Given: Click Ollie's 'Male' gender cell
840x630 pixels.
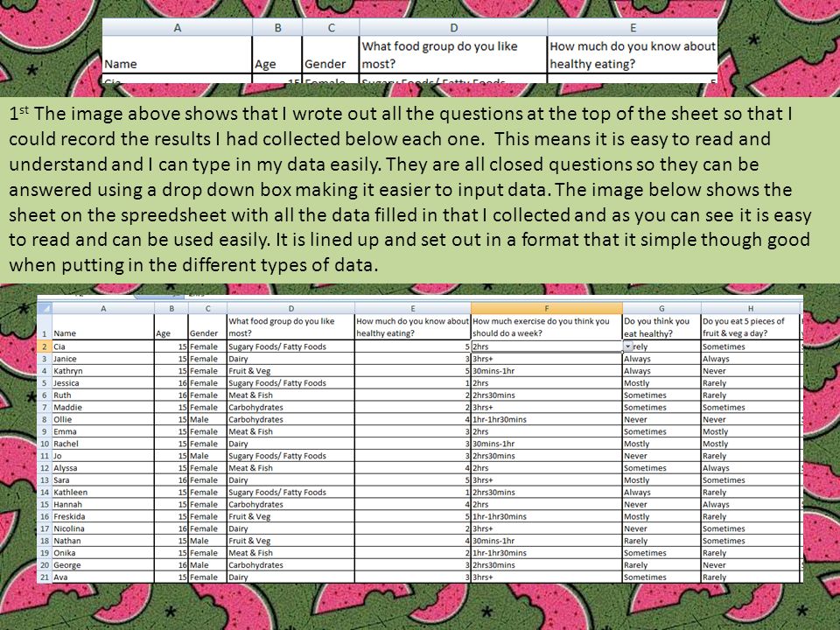Looking at the screenshot, I should 208,419.
